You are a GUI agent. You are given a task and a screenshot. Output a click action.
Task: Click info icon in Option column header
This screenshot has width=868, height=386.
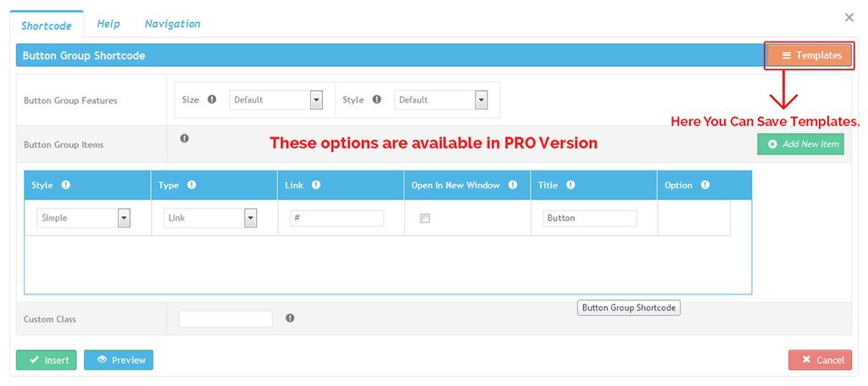705,185
